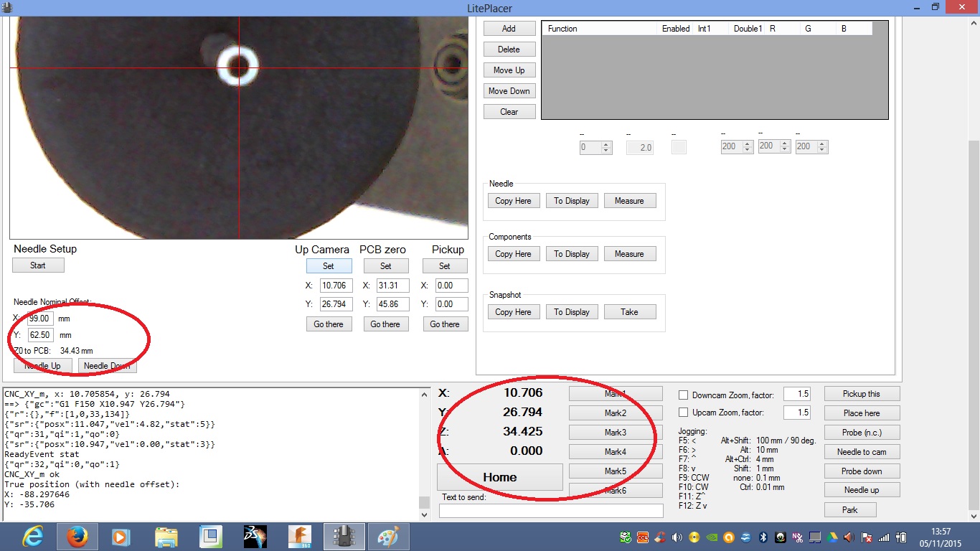The width and height of the screenshot is (980, 551).
Task: Set the PCB zero position
Action: click(x=386, y=266)
